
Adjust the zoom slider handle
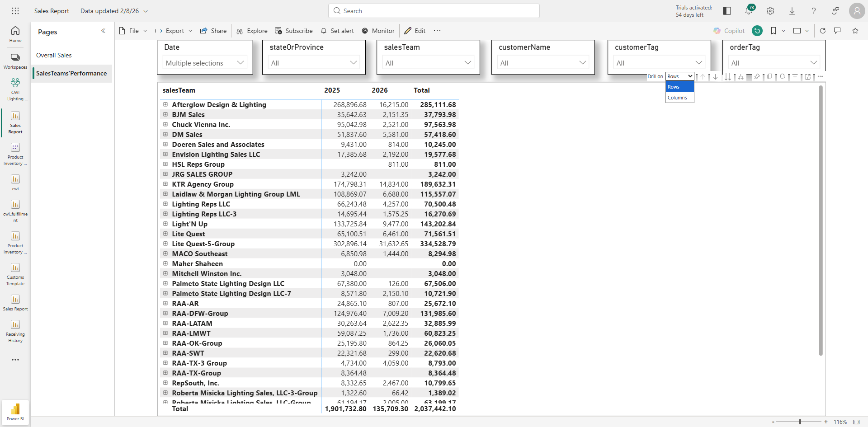coord(800,422)
